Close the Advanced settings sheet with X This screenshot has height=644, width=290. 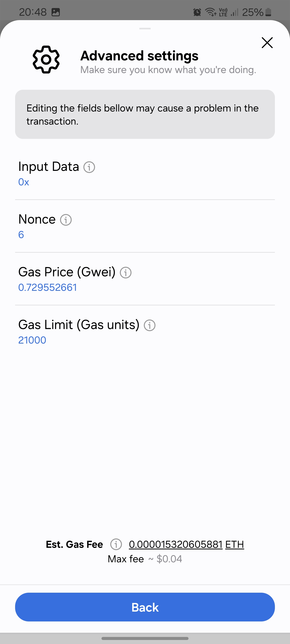click(x=267, y=43)
